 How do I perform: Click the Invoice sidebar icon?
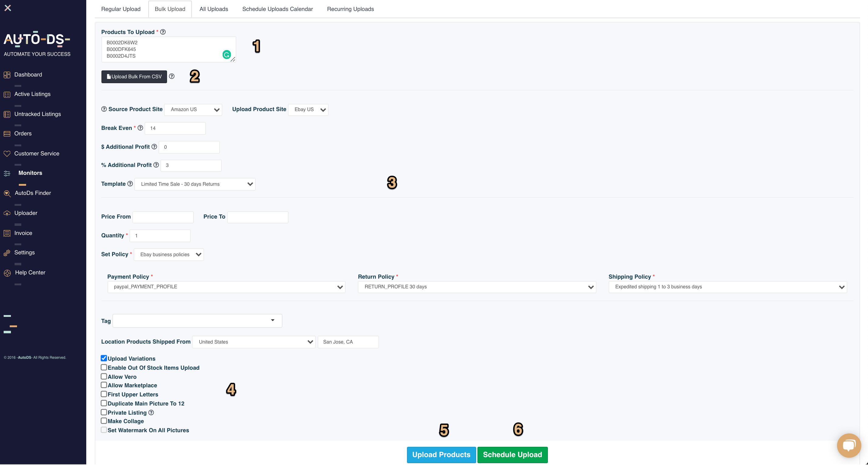pyautogui.click(x=7, y=233)
